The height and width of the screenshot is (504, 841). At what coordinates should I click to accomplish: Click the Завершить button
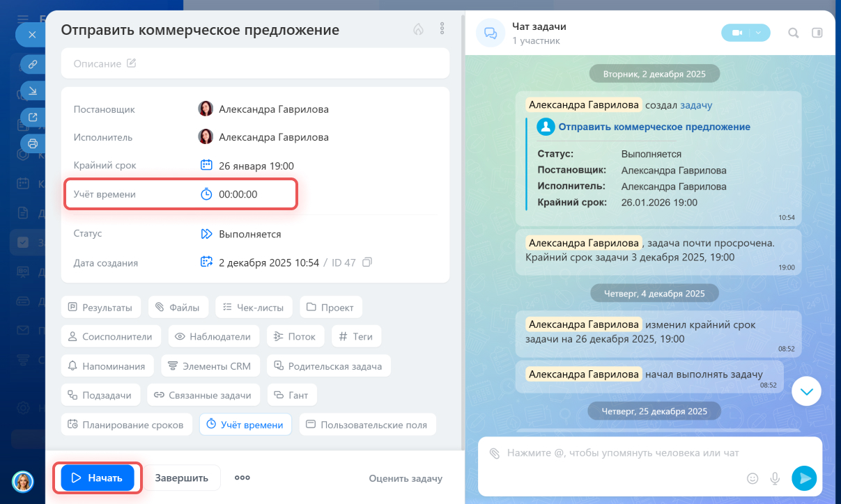[181, 478]
